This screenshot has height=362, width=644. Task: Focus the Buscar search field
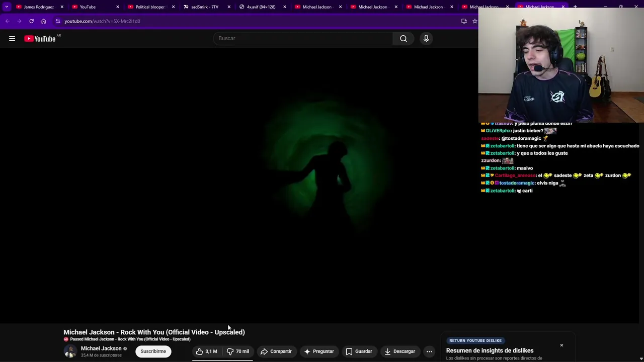(303, 38)
